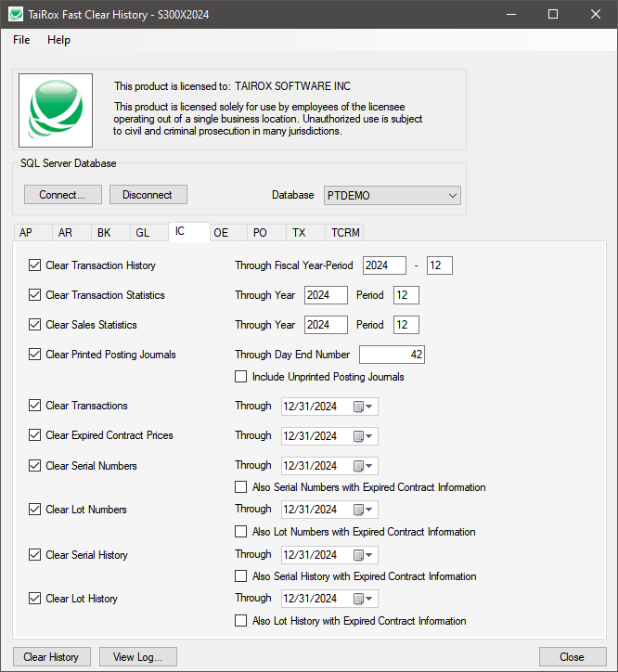Click the View Log button
This screenshot has height=672, width=618.
point(137,657)
